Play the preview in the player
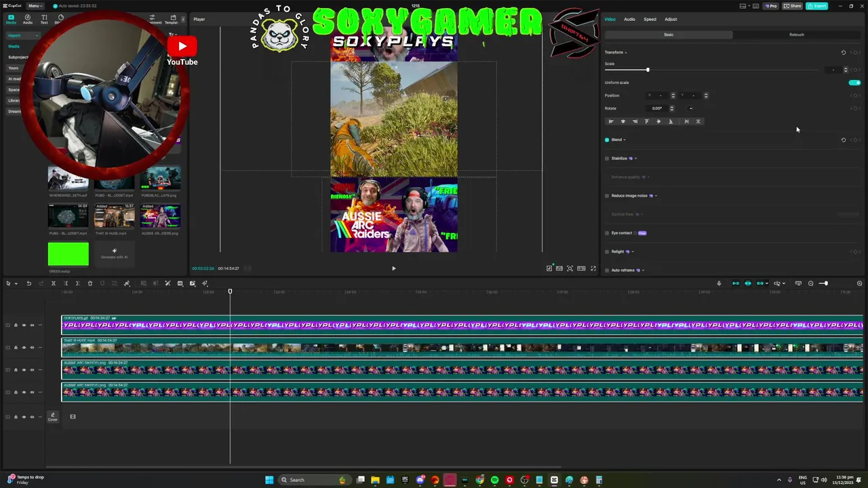Screen dimensions: 868x488 click(x=393, y=268)
